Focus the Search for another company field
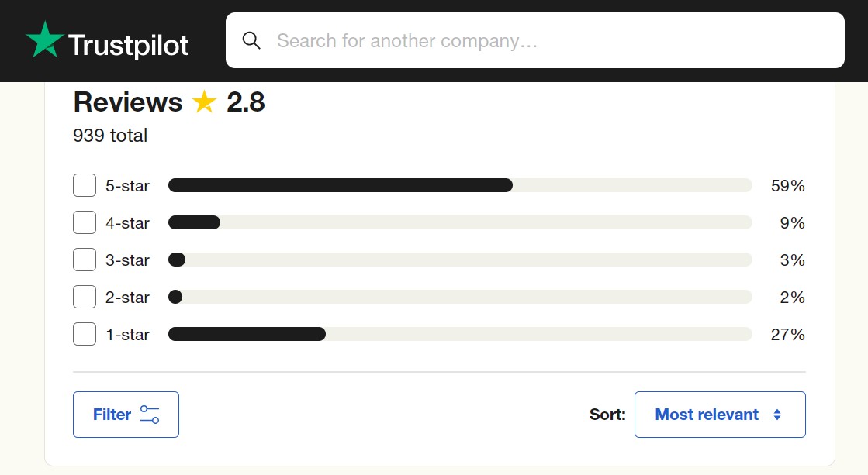Image resolution: width=868 pixels, height=475 pixels. pos(534,40)
